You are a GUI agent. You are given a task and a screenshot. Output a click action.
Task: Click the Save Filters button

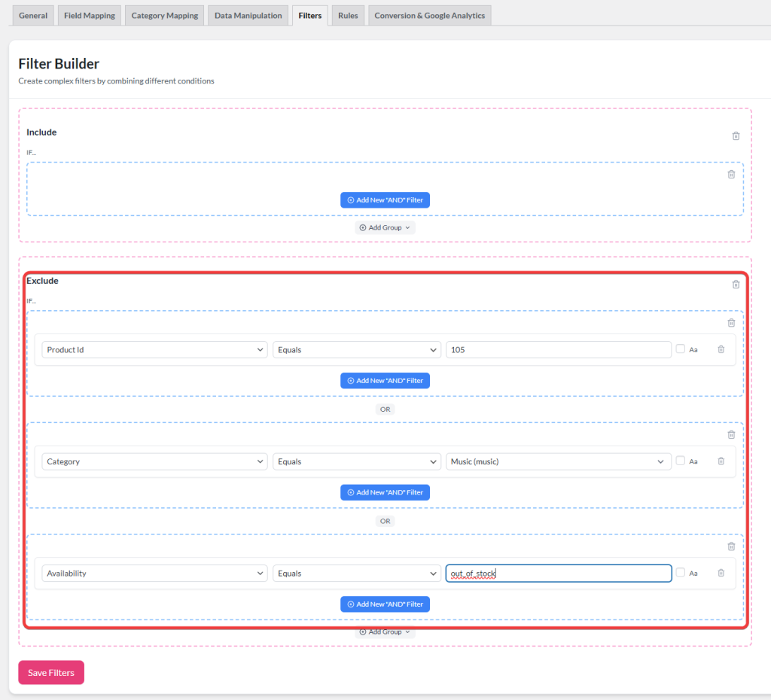coord(51,673)
